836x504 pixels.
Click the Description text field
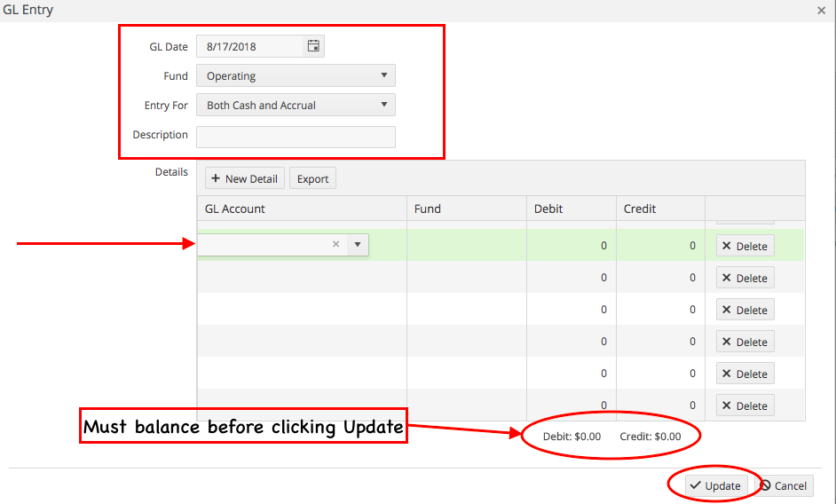click(x=296, y=137)
